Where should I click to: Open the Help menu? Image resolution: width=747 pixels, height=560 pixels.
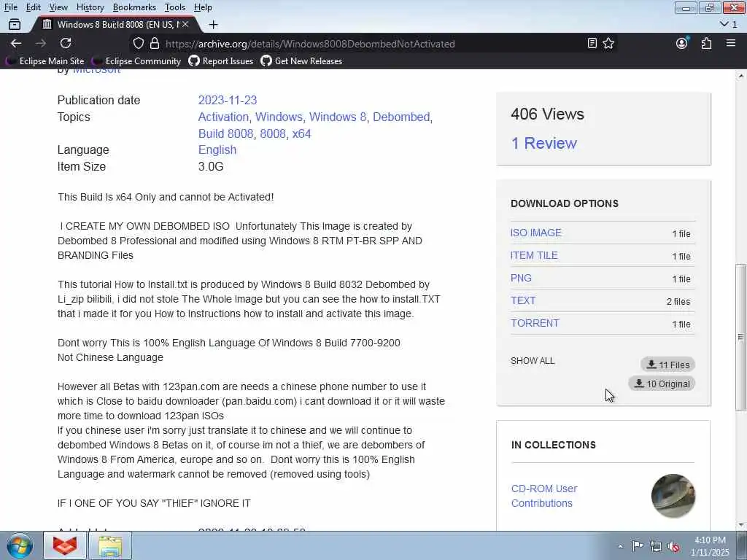203,7
